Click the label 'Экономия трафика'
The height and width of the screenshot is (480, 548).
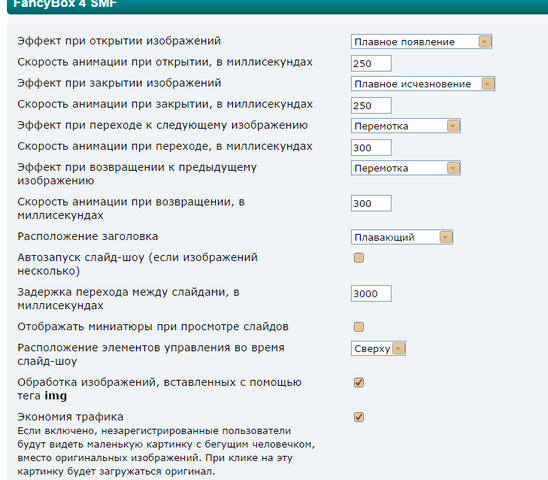pyautogui.click(x=70, y=417)
